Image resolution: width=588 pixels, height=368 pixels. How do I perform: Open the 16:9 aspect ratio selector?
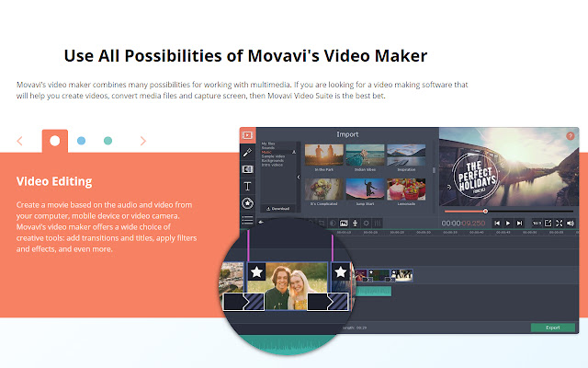point(537,223)
